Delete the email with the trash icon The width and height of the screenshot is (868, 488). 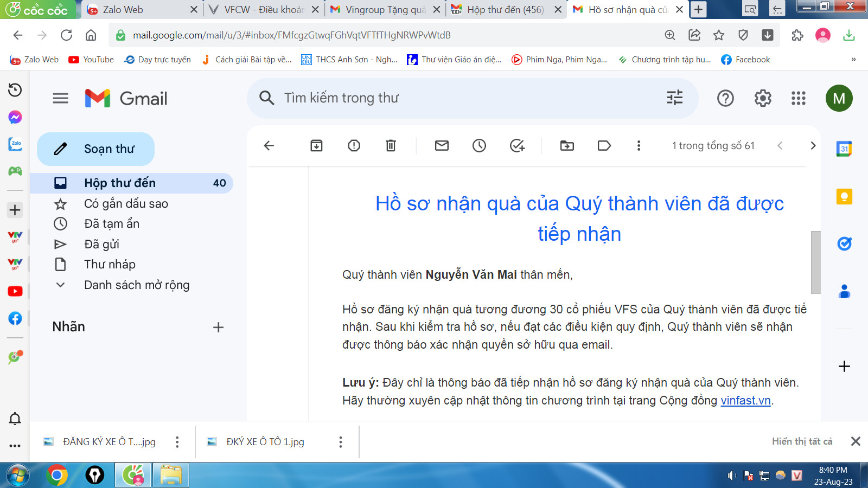point(390,145)
